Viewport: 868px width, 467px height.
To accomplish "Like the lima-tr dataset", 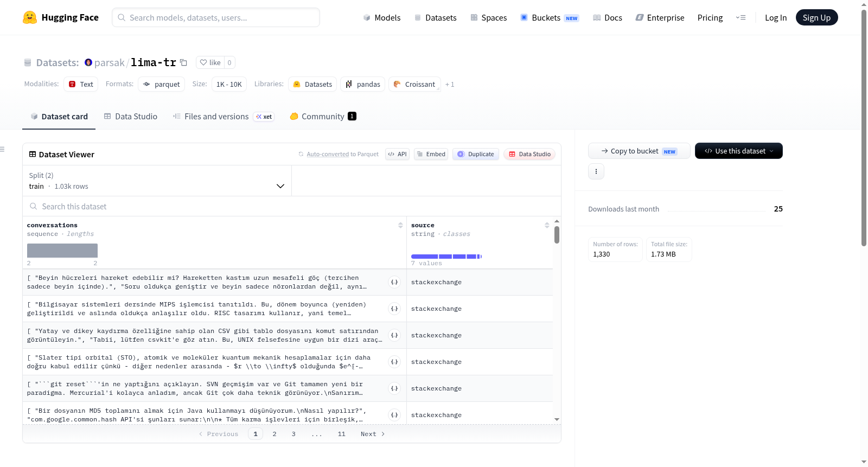I will 210,62.
